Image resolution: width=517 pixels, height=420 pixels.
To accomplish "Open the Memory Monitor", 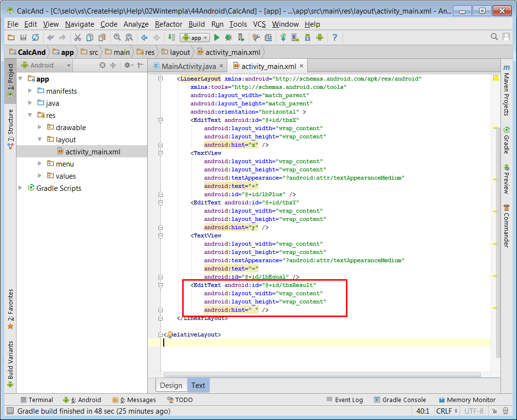I will coord(467,400).
